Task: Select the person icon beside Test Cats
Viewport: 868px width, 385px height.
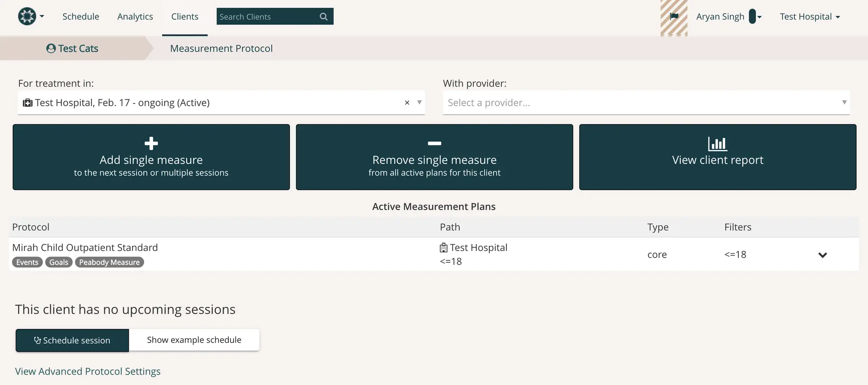Action: 50,48
